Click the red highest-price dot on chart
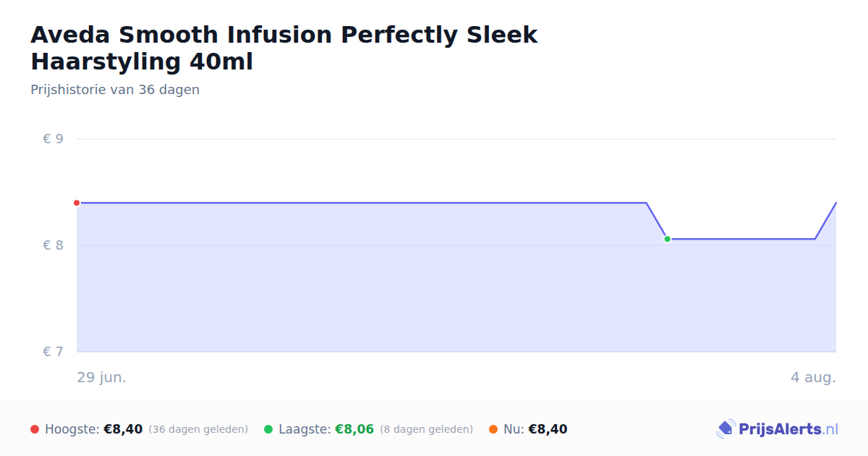The image size is (868, 456). (77, 203)
